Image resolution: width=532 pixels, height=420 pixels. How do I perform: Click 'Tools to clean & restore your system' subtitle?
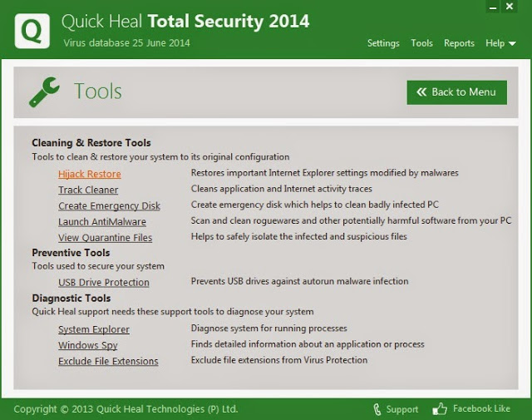pos(160,157)
